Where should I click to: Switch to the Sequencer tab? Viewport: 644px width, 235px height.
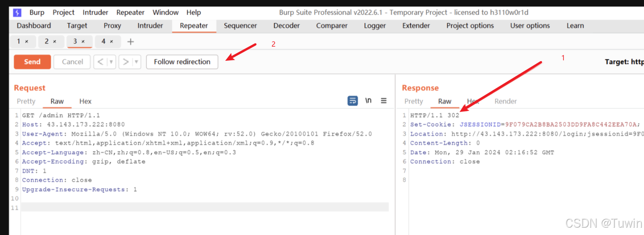tap(240, 26)
